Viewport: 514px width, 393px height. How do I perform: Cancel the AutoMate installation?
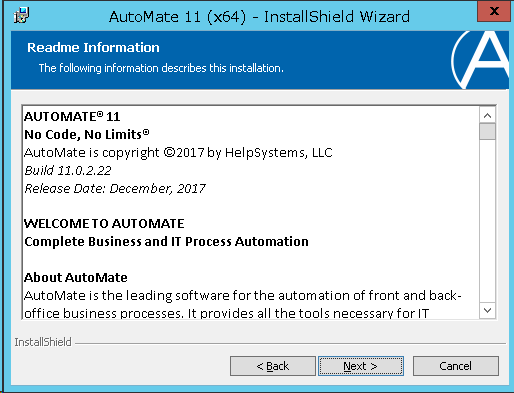(456, 366)
